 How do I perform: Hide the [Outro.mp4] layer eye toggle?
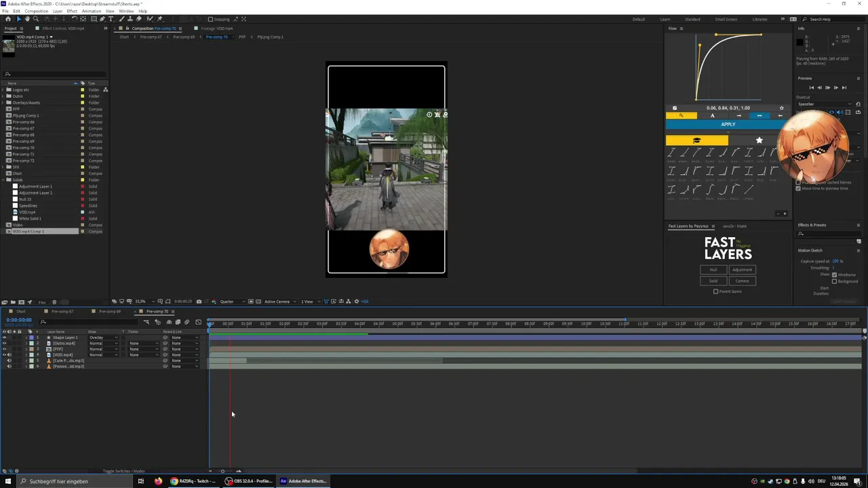point(4,343)
